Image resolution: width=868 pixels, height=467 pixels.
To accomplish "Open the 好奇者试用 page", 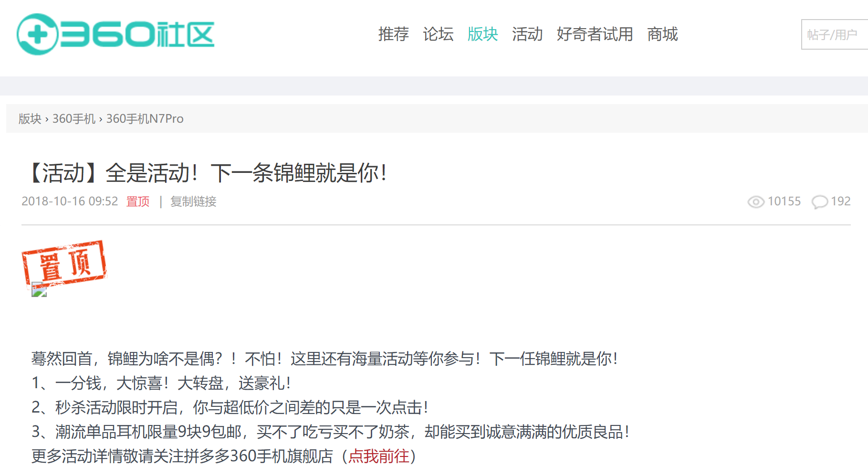I will (x=594, y=34).
